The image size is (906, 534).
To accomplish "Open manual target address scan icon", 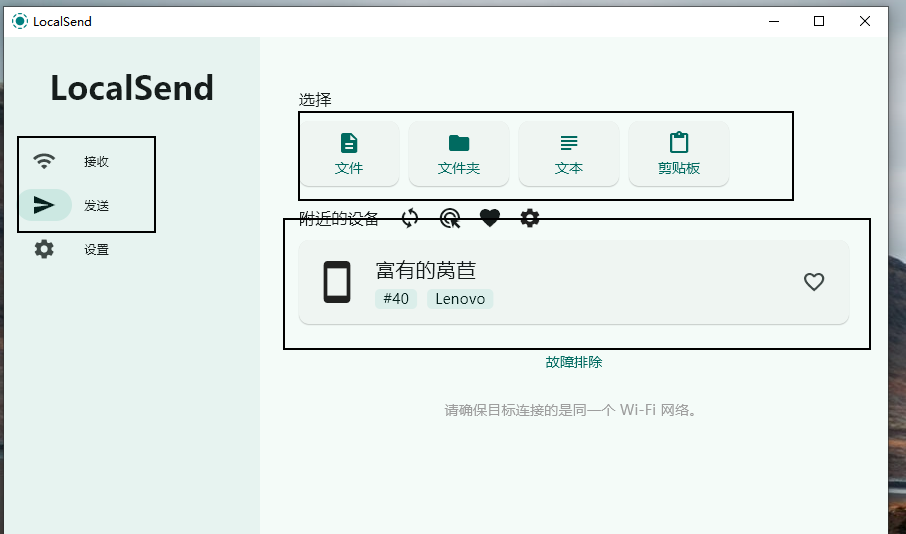I will pyautogui.click(x=450, y=218).
